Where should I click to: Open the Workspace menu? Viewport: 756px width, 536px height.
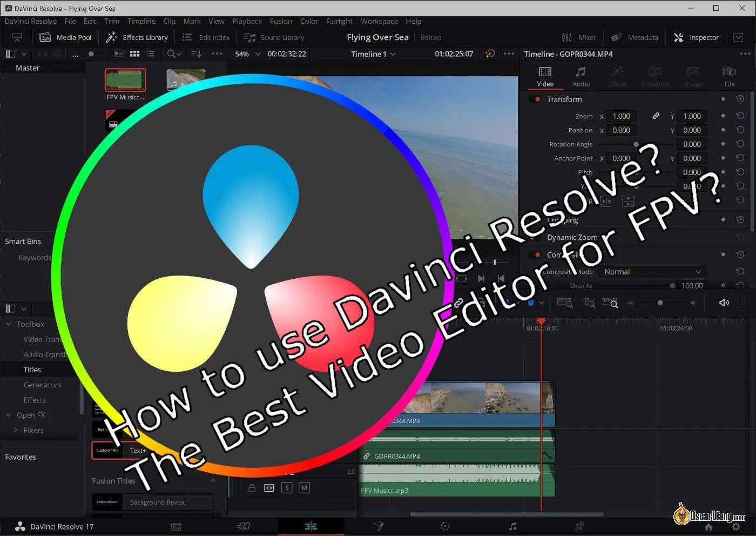(x=380, y=21)
